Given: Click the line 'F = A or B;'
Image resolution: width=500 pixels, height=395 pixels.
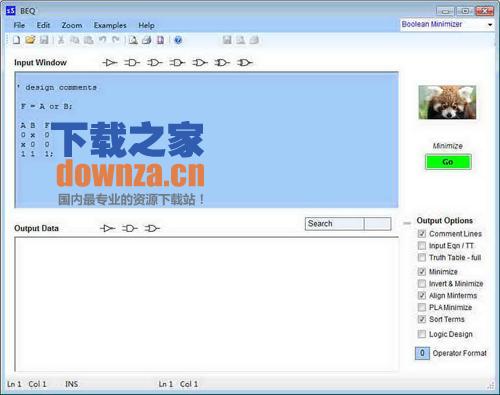Looking at the screenshot, I should point(46,107).
